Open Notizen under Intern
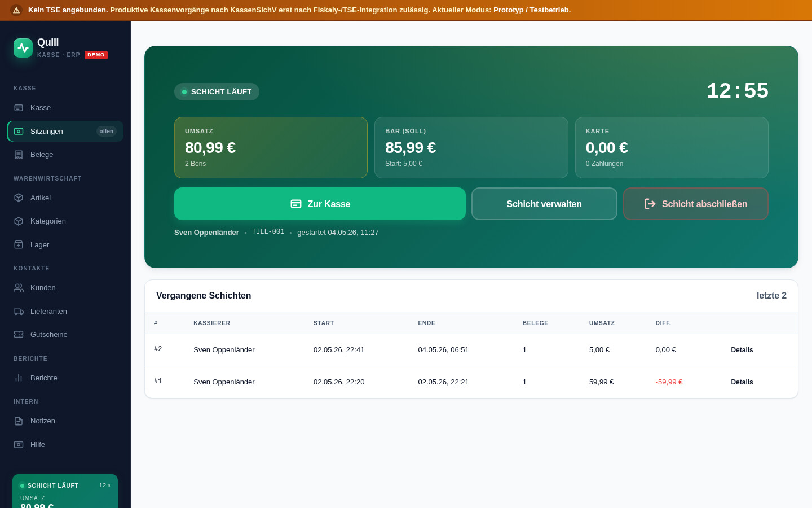Viewport: 812px width, 508px height. coord(65,421)
